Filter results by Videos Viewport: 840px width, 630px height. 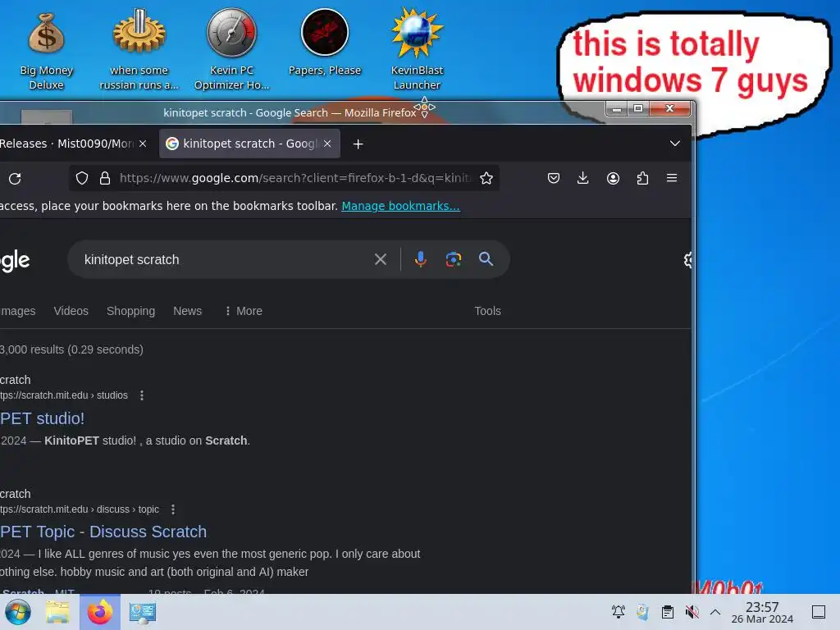tap(71, 311)
